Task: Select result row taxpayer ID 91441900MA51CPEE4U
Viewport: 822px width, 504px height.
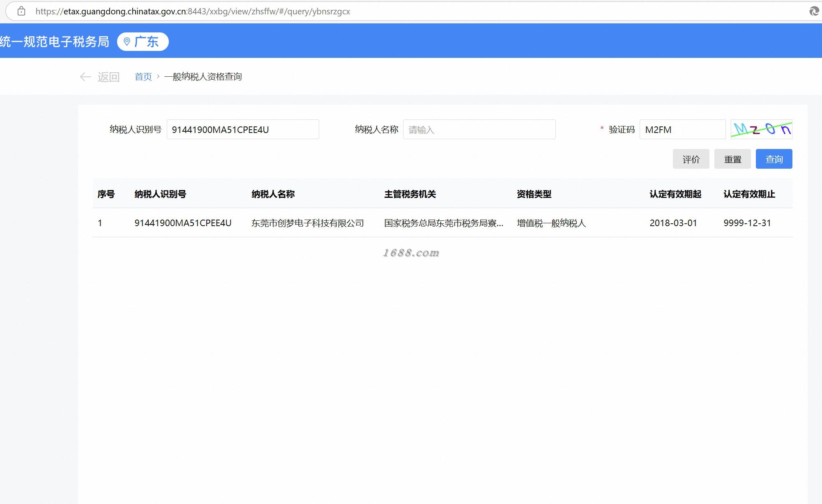Action: 183,223
